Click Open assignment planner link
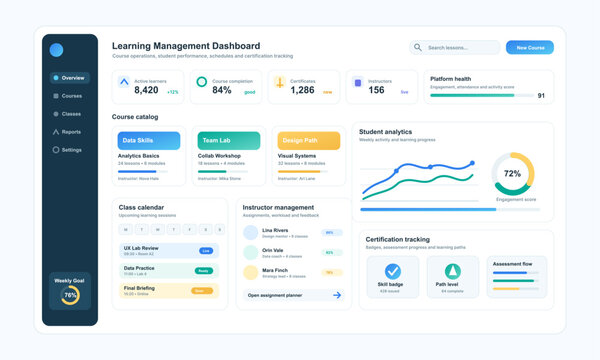 [275, 295]
